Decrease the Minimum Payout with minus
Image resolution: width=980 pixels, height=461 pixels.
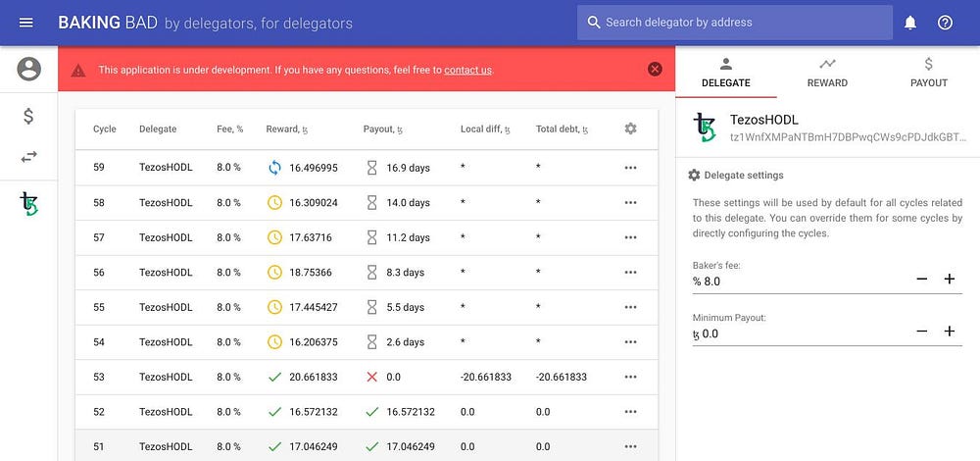point(922,332)
